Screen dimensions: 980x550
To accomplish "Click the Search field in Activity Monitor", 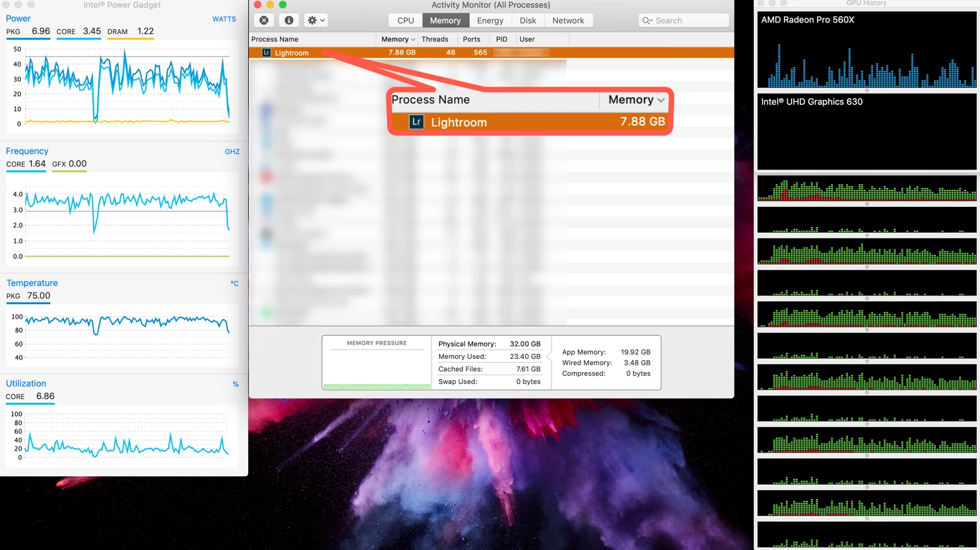I will 683,20.
